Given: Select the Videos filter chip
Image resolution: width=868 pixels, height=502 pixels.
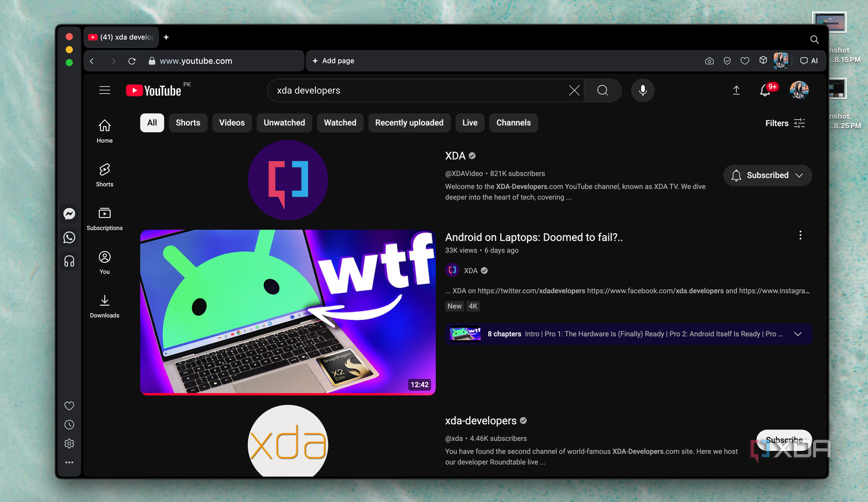Looking at the screenshot, I should coord(232,123).
